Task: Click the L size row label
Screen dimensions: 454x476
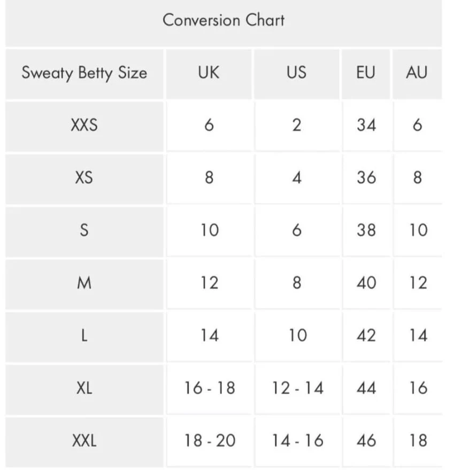Action: coord(84,335)
